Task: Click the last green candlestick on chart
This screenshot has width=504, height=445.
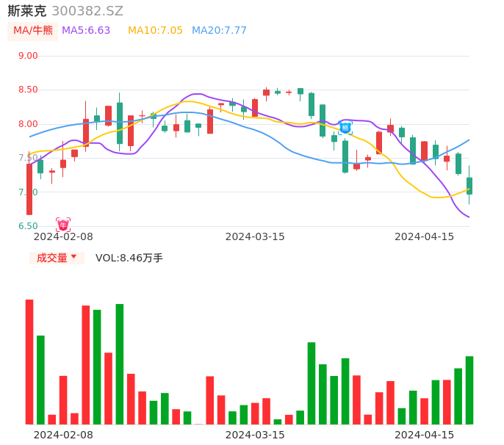Action: 469,186
